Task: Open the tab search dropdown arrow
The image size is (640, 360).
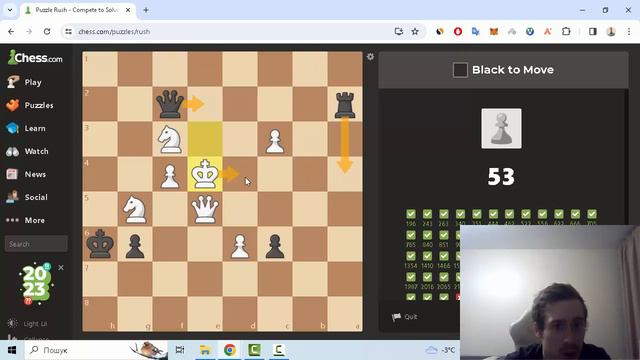Action: point(10,10)
